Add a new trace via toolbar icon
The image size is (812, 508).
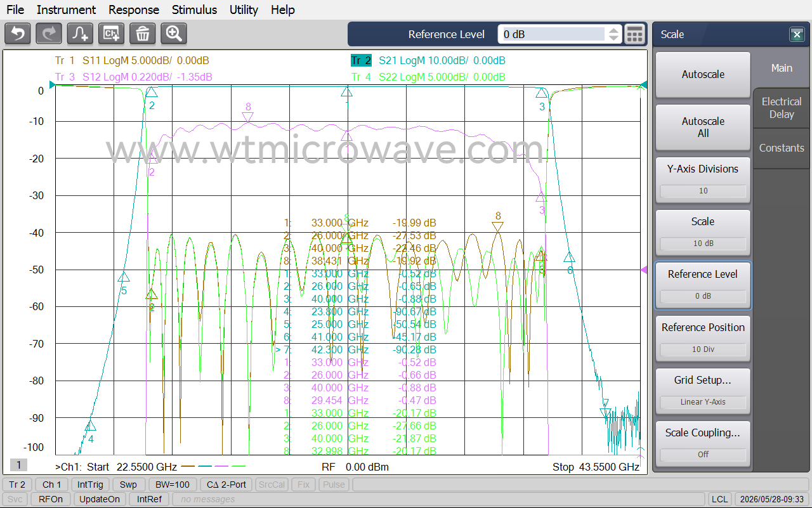click(80, 34)
